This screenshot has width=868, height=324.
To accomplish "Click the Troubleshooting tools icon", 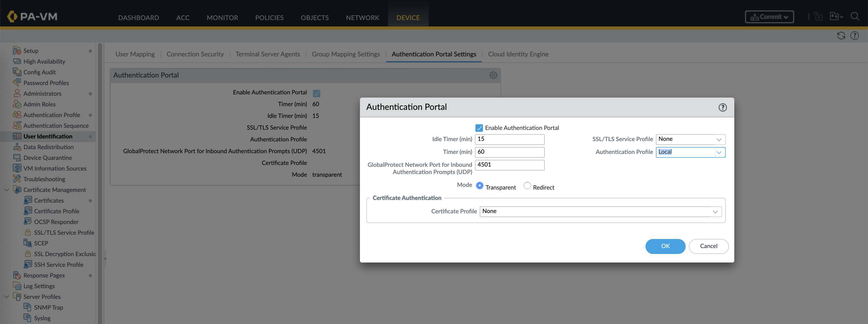I will [17, 179].
